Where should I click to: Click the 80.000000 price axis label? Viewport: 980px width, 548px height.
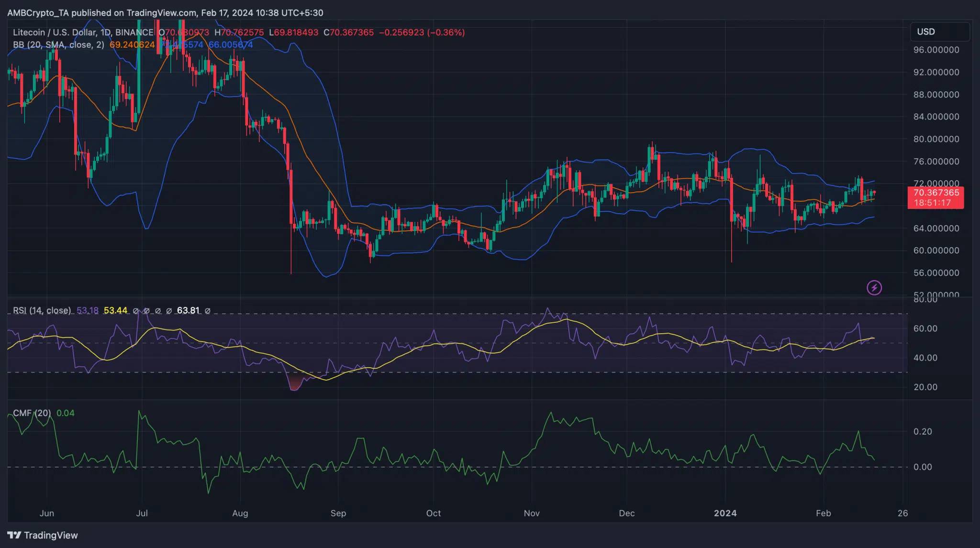(936, 139)
